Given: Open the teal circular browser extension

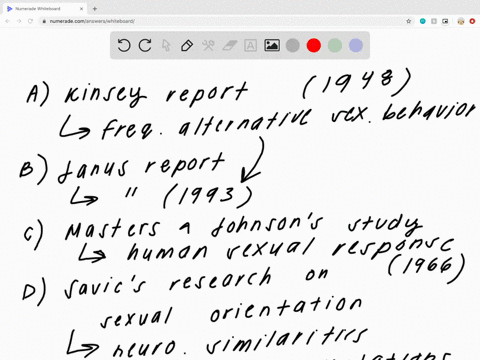Looking at the screenshot, I should [x=423, y=21].
